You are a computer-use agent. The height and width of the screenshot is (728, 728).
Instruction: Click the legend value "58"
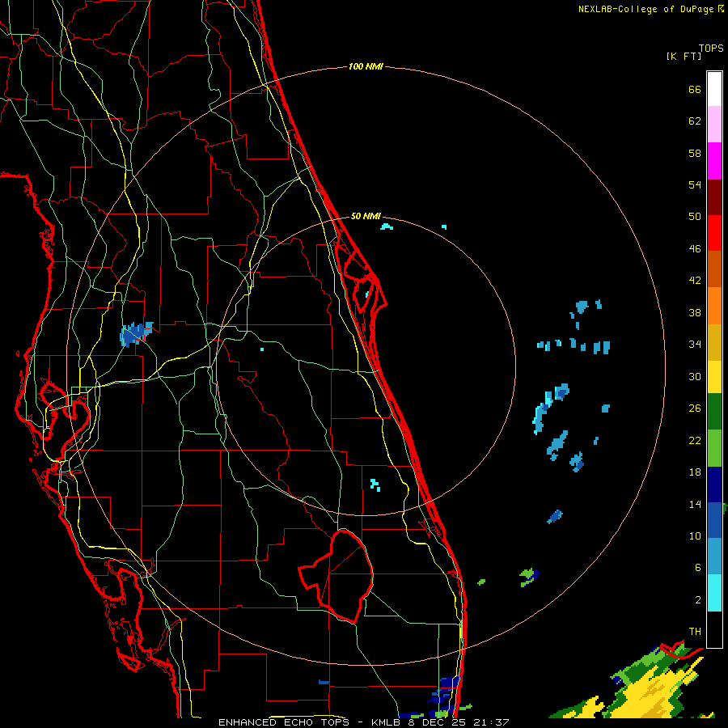click(695, 153)
